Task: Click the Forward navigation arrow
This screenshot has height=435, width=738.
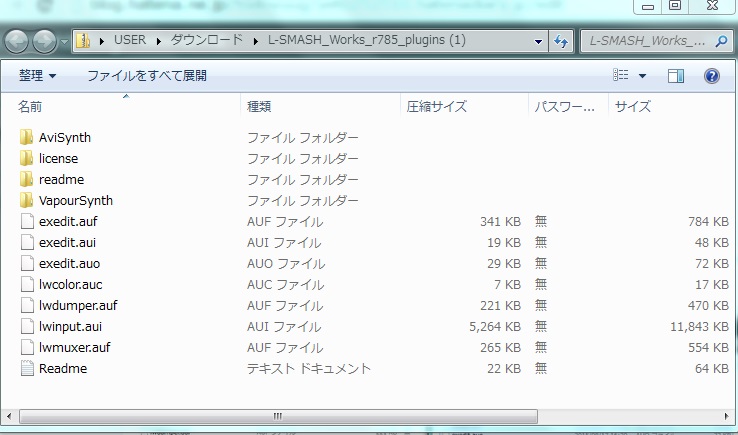Action: pos(44,41)
